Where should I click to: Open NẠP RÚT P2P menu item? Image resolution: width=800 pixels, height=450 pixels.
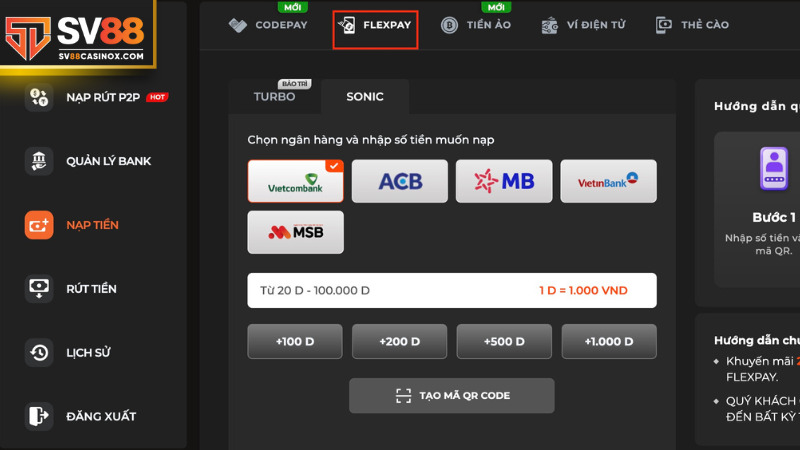(97, 97)
